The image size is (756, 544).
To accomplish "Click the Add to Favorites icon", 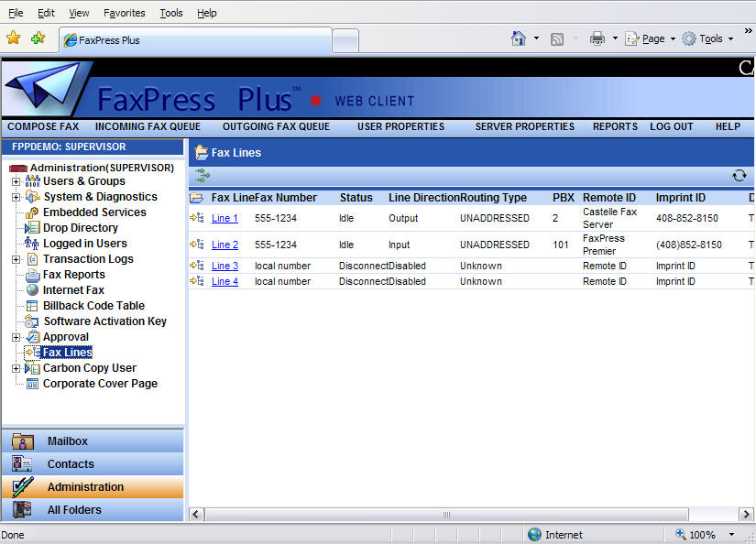I will 38,38.
